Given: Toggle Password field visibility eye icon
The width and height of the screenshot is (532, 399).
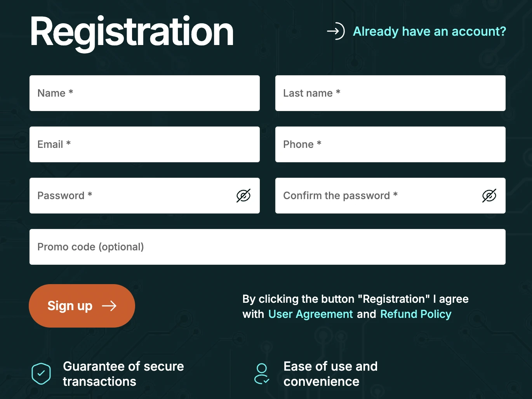Looking at the screenshot, I should pyautogui.click(x=243, y=196).
